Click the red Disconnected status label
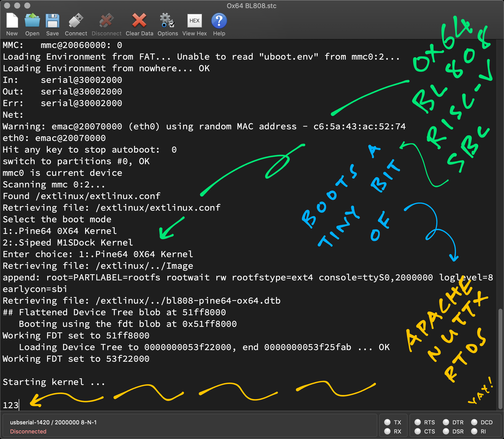The image size is (504, 439). coord(28,431)
